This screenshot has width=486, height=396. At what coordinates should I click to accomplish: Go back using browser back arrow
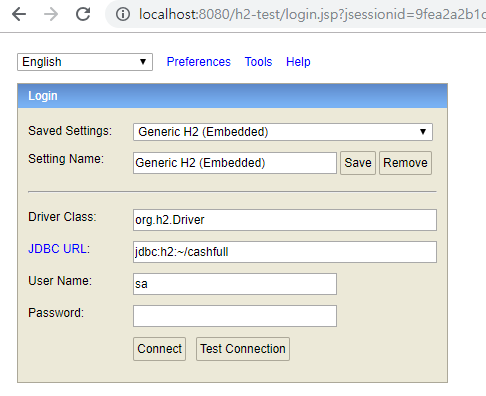click(x=19, y=14)
